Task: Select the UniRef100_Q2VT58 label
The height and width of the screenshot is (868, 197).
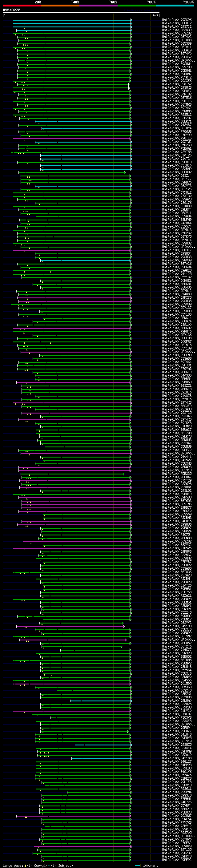Action: coord(177,152)
